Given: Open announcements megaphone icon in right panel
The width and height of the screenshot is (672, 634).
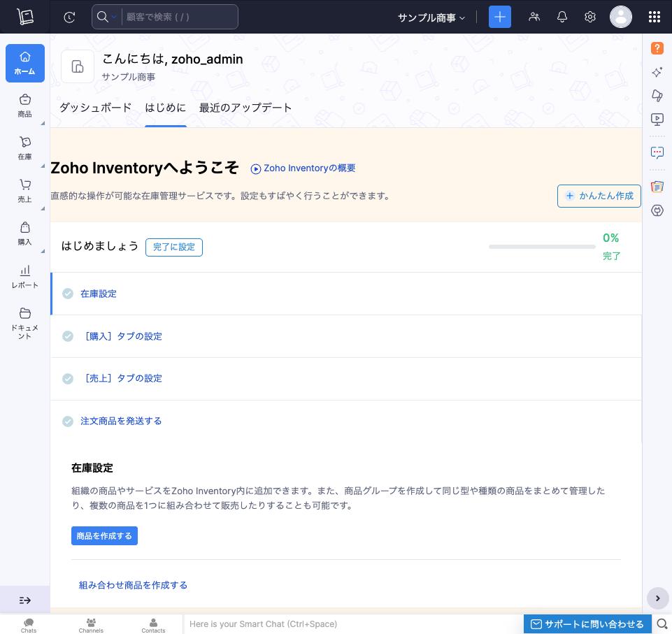Looking at the screenshot, I should tap(657, 95).
